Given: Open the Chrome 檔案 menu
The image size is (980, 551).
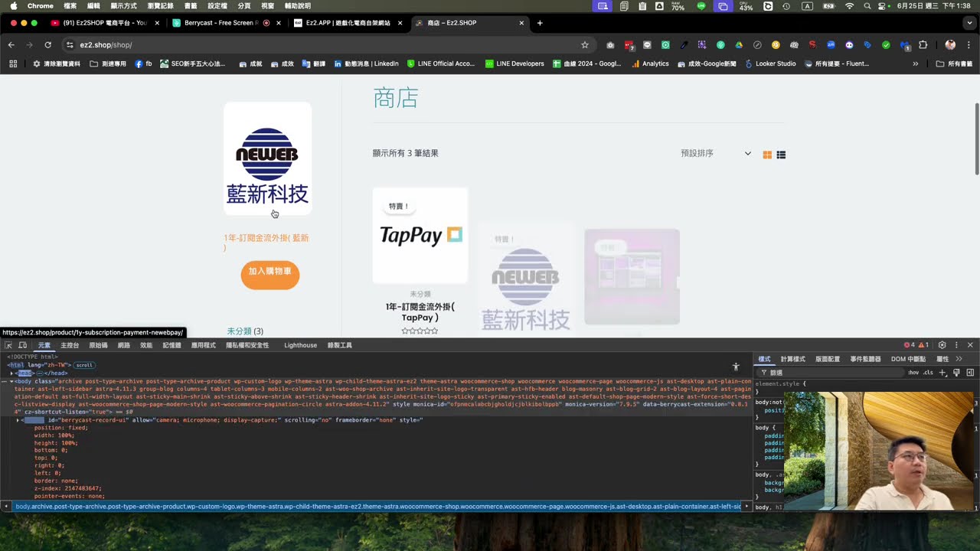Looking at the screenshot, I should pos(70,6).
